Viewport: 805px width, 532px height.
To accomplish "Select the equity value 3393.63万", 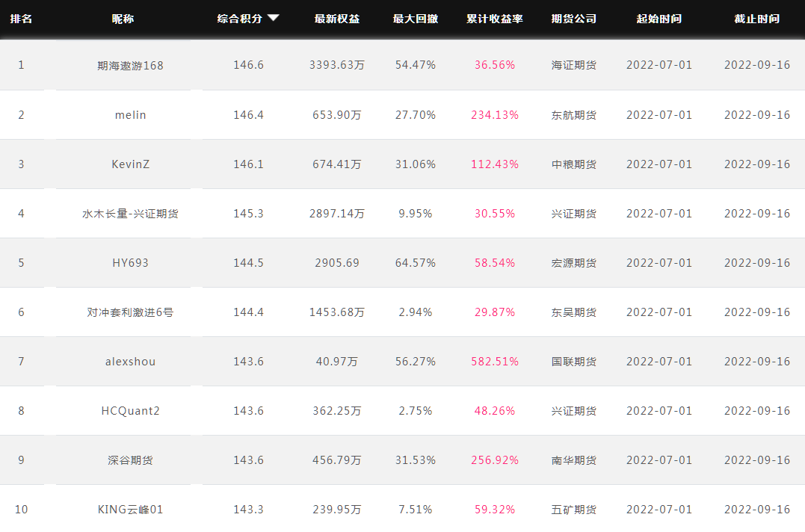I will coord(337,65).
